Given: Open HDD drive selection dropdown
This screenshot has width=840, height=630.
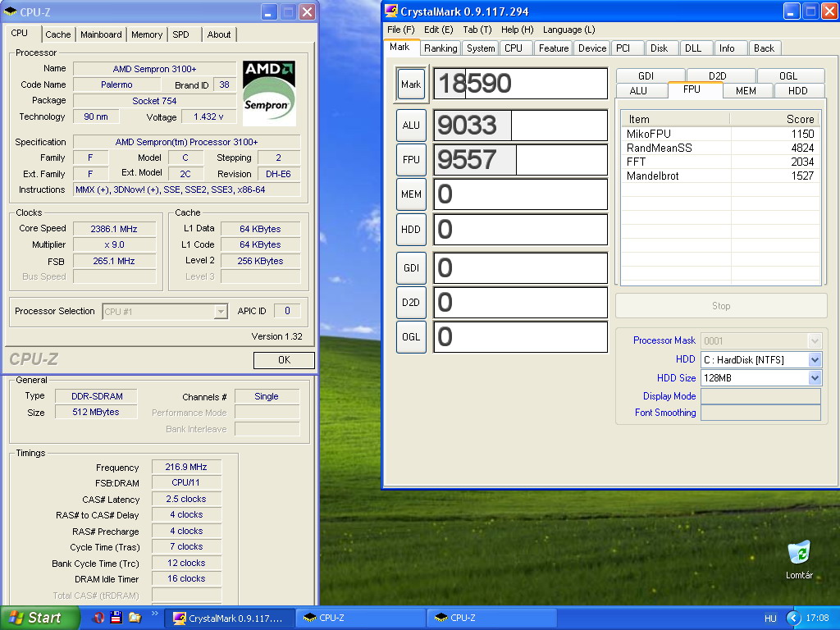Looking at the screenshot, I should click(760, 359).
